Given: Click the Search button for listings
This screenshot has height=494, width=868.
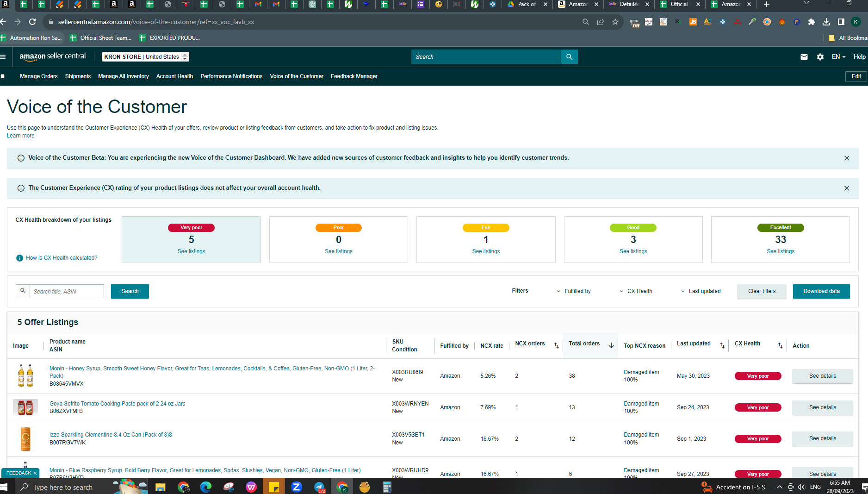Looking at the screenshot, I should [130, 291].
